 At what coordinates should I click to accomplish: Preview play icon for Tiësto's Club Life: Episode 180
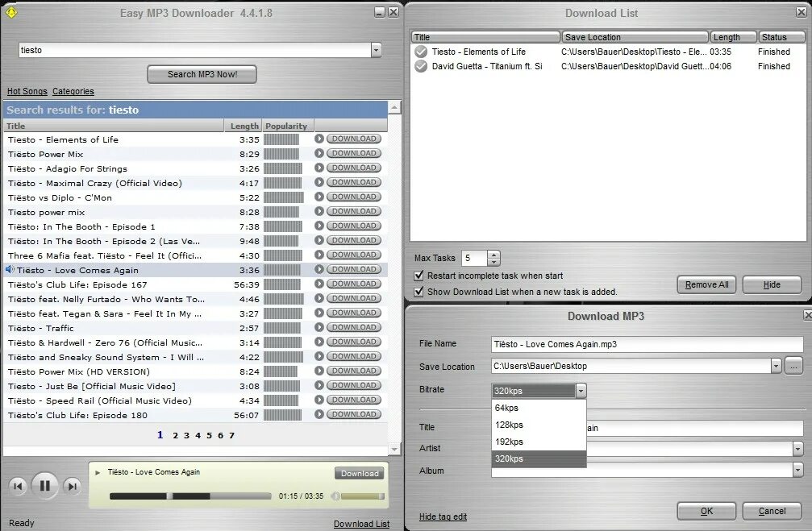(x=319, y=414)
